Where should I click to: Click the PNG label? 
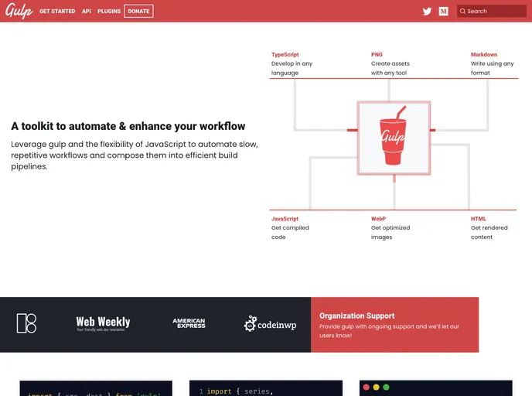377,55
